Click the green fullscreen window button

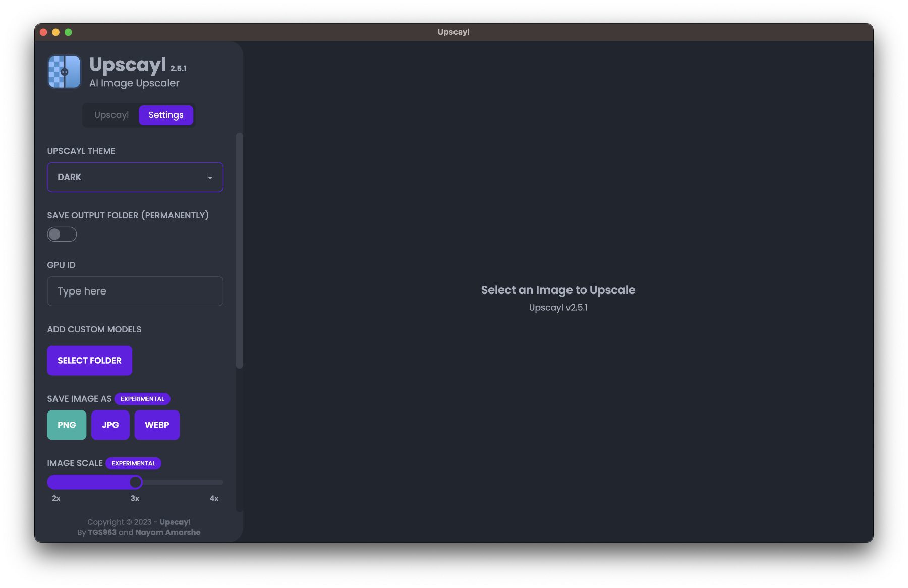point(68,32)
